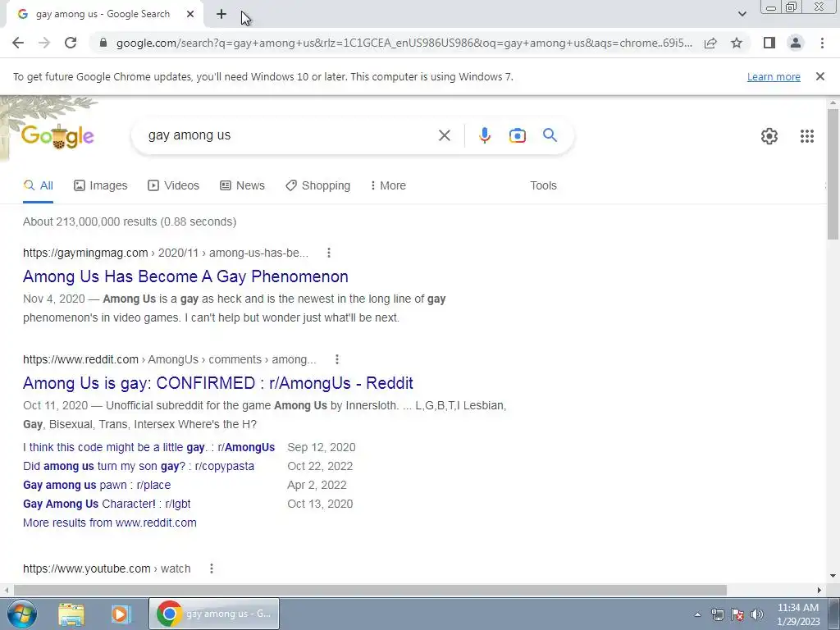Click the share page icon
The image size is (840, 630).
[x=710, y=43]
